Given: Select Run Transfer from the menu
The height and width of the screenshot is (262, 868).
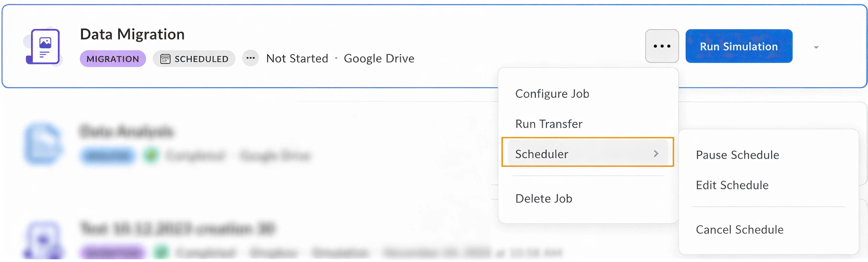Looking at the screenshot, I should coord(548,124).
